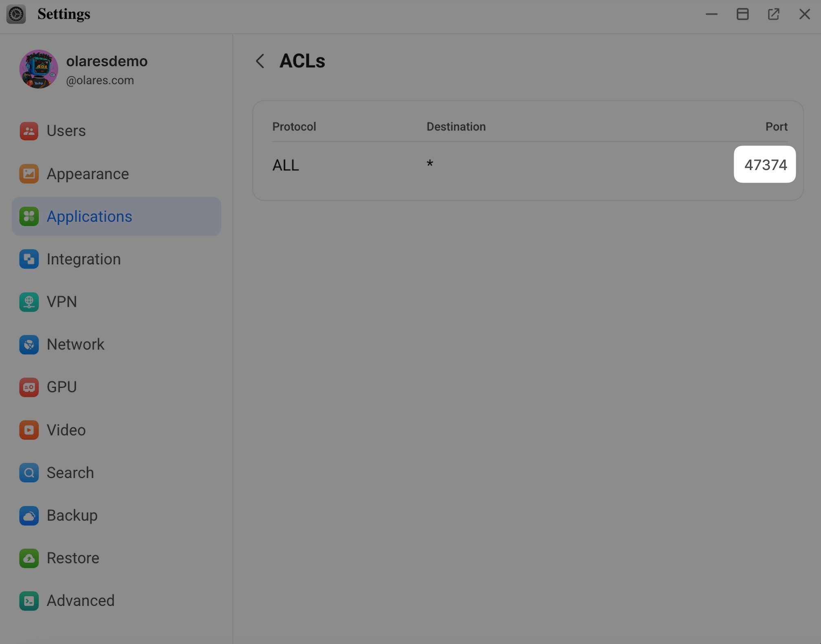The height and width of the screenshot is (644, 821).
Task: Open window in new tab icon
Action: click(x=773, y=14)
